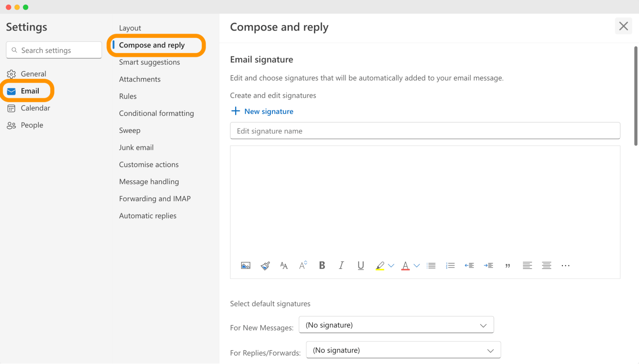Toggle bold formatting

322,265
